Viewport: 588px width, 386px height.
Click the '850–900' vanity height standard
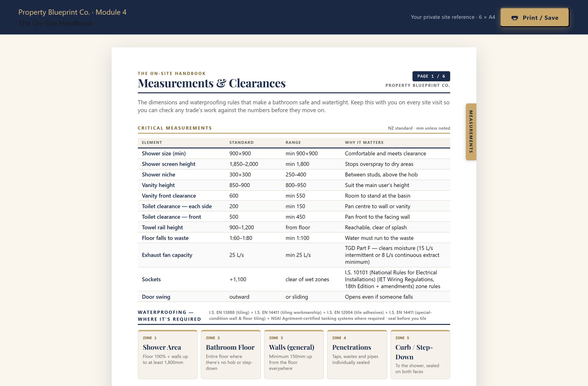[240, 185]
